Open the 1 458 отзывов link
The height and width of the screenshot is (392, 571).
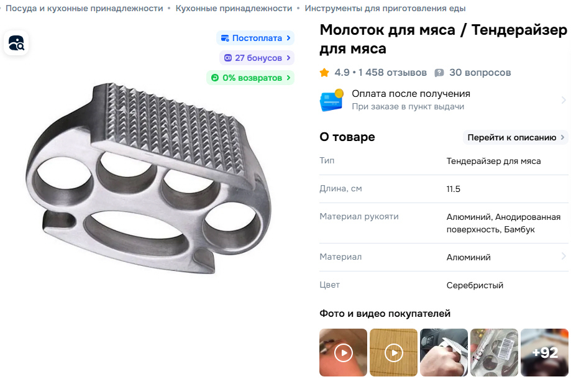pyautogui.click(x=392, y=73)
